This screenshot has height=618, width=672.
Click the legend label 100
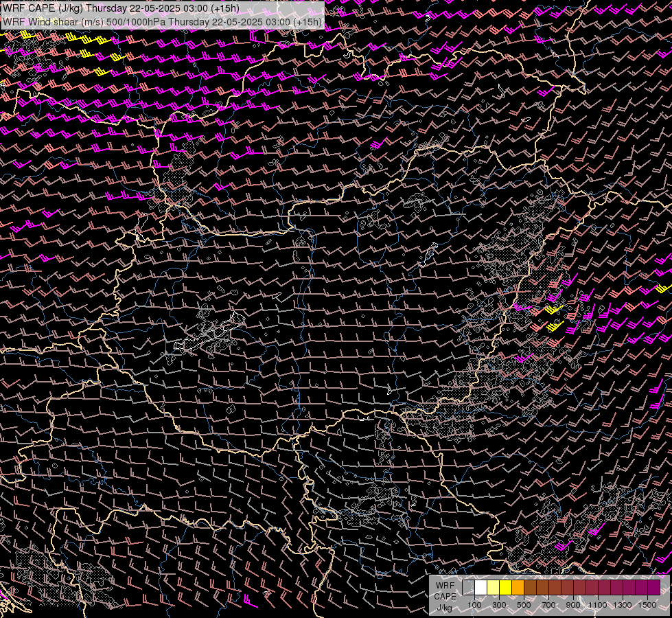[x=474, y=605]
